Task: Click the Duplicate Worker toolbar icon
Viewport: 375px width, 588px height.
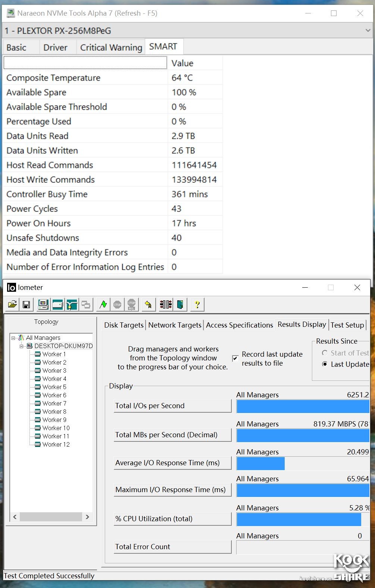Action: click(86, 304)
